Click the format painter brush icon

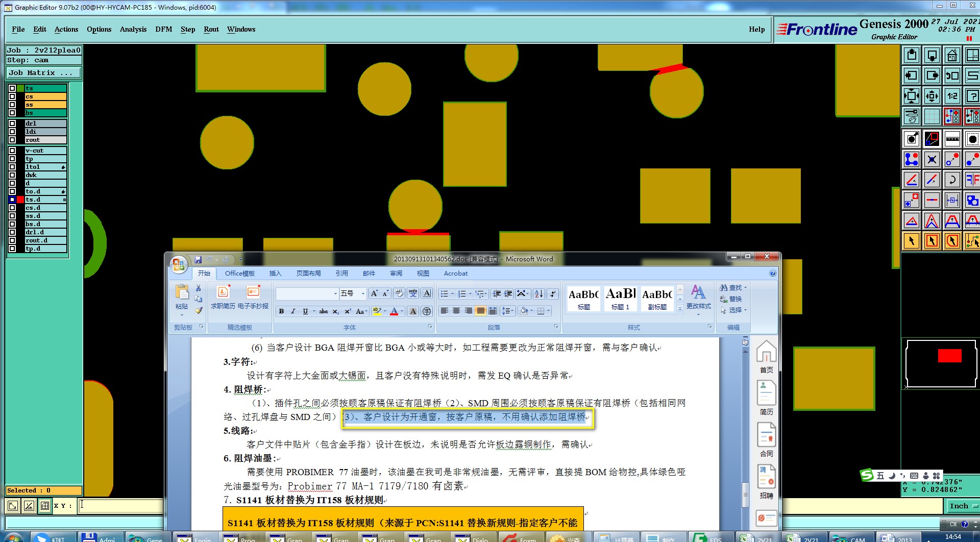199,310
